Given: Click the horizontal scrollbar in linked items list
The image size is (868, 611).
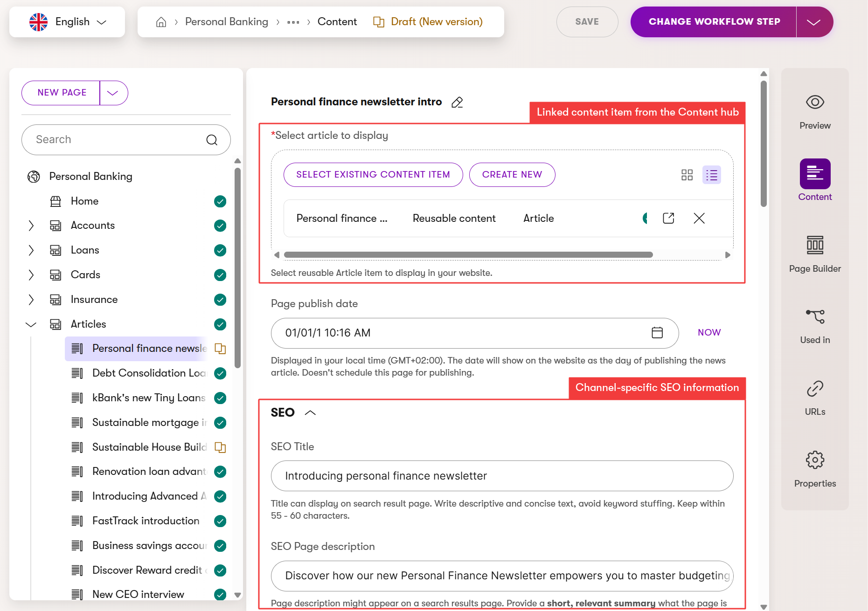Looking at the screenshot, I should (x=468, y=255).
